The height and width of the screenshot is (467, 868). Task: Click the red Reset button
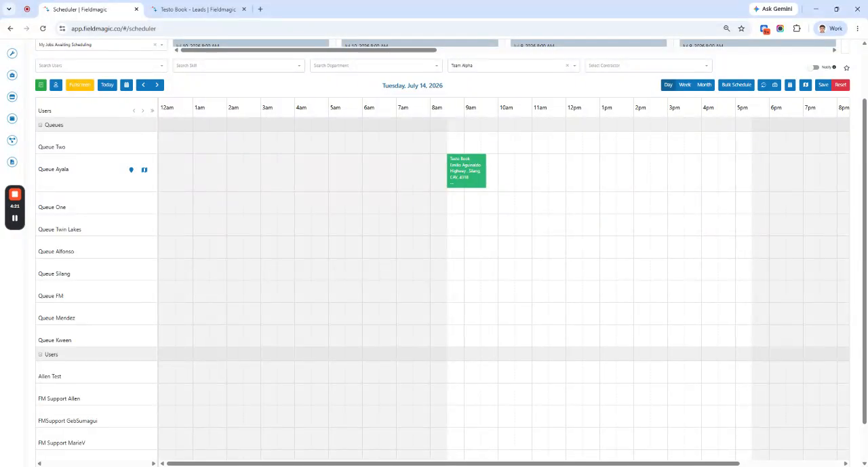pos(841,85)
